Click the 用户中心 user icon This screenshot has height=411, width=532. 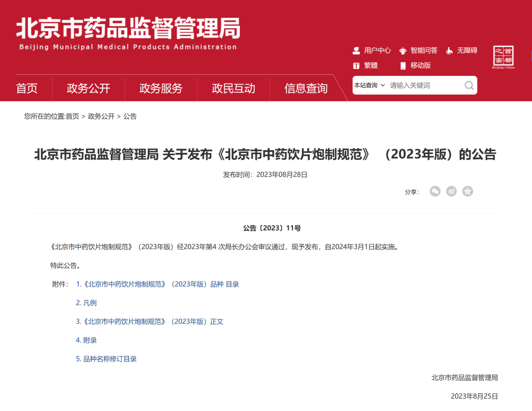356,51
